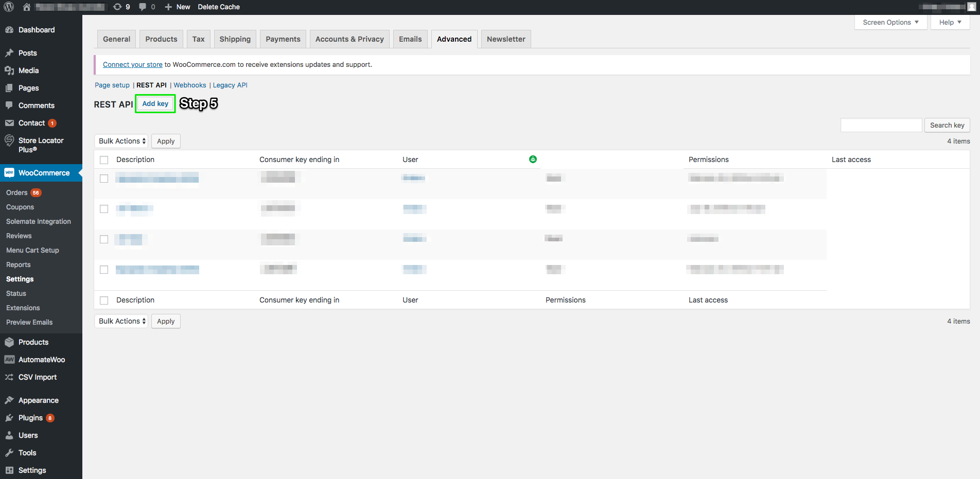Click the Pages icon in the sidebar
Viewport: 980px width, 479px height.
click(9, 88)
